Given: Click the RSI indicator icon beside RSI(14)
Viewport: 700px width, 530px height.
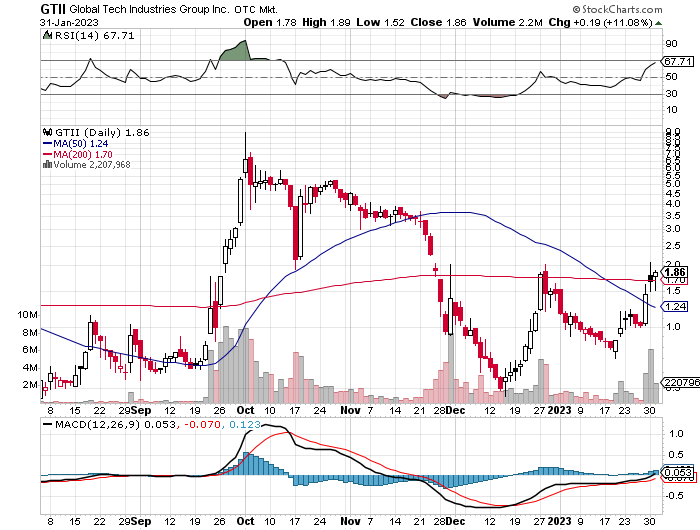Looking at the screenshot, I should (x=47, y=35).
